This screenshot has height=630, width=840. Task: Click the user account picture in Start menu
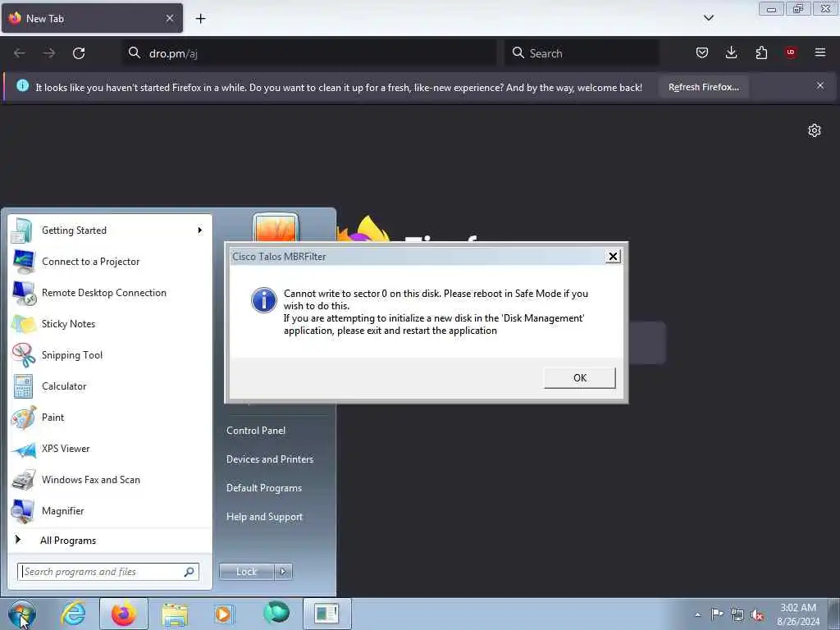(276, 228)
